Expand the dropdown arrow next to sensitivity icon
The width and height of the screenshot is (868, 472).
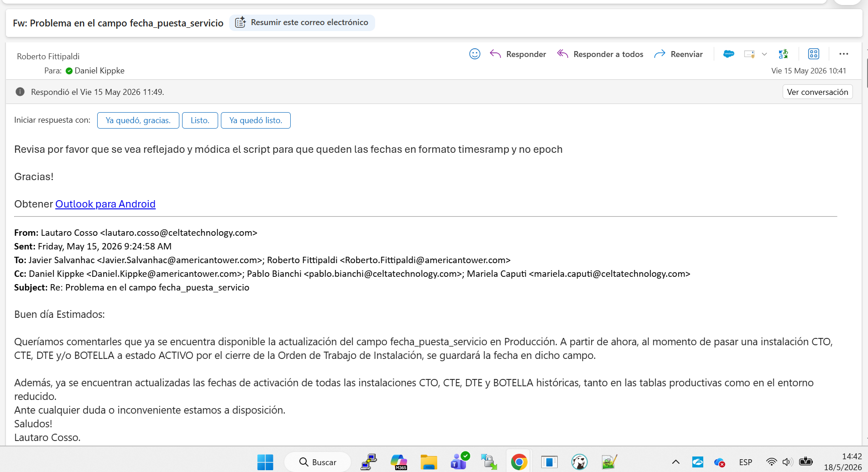click(x=764, y=54)
